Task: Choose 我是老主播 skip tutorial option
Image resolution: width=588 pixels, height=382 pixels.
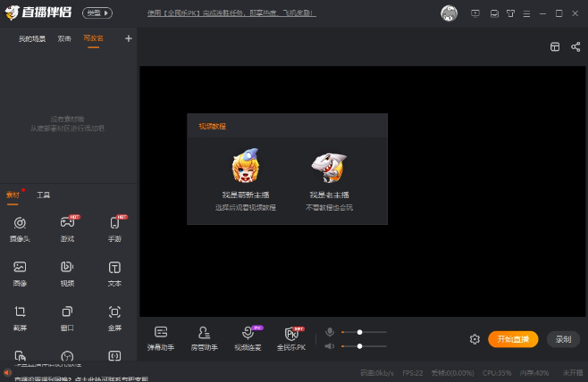Action: (329, 182)
